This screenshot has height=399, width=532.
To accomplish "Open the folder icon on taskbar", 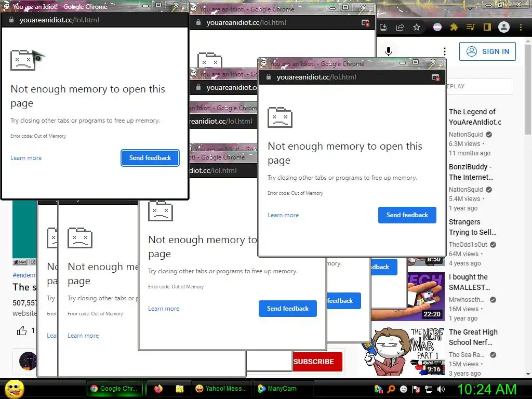I will pos(179,389).
